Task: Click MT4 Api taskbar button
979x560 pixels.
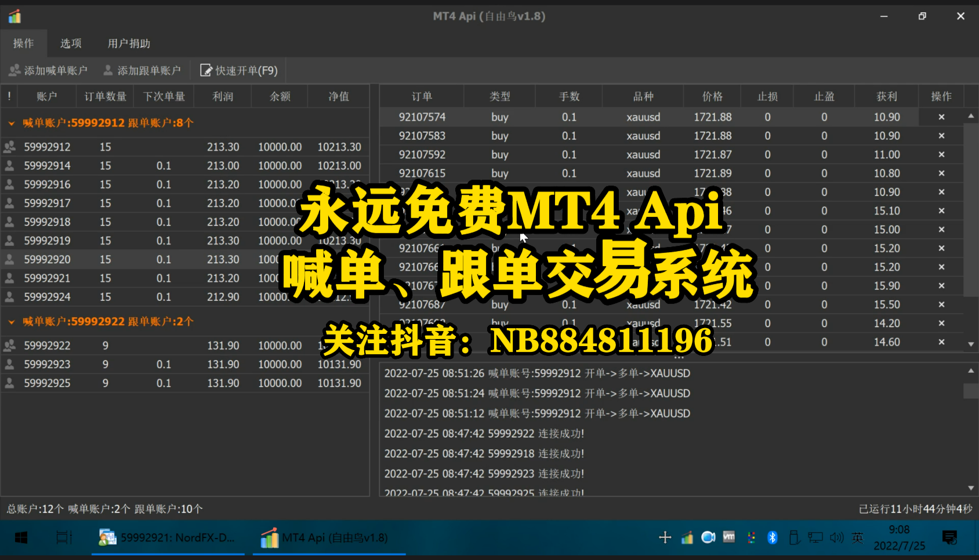Action: (x=329, y=538)
